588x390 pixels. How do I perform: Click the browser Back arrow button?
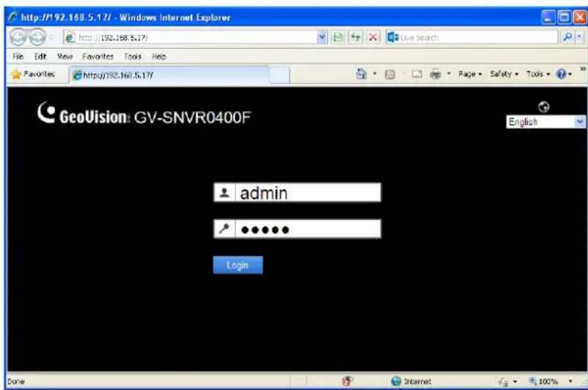tap(18, 37)
